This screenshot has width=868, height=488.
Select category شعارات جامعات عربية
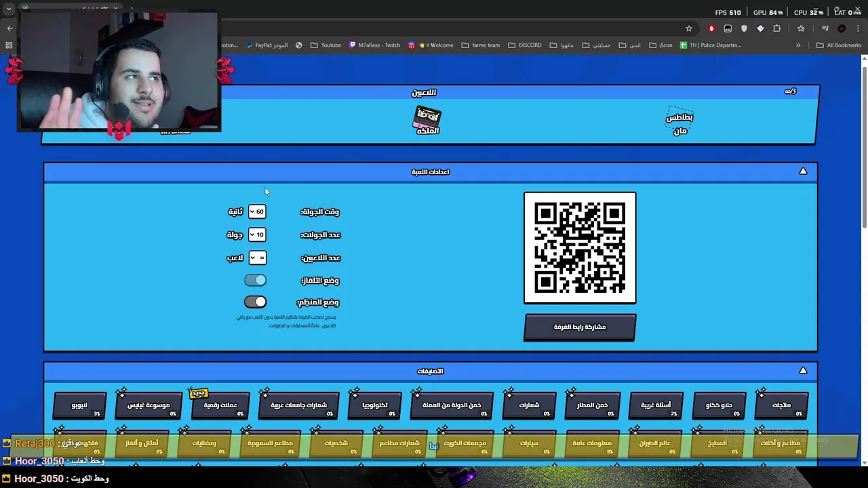click(298, 405)
